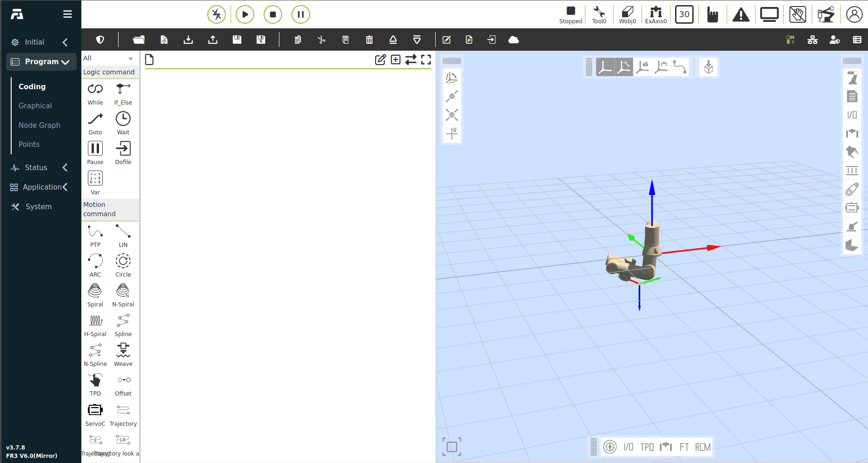Click the PTP motion command icon

pyautogui.click(x=95, y=231)
